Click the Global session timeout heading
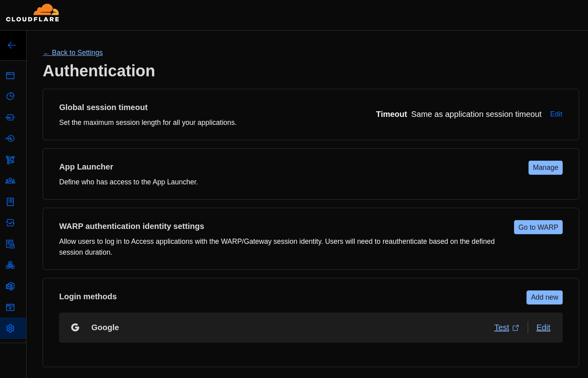588x378 pixels. pos(103,107)
